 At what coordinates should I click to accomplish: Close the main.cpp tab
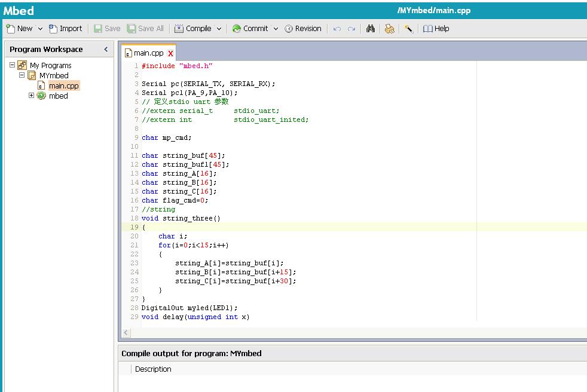click(x=170, y=53)
